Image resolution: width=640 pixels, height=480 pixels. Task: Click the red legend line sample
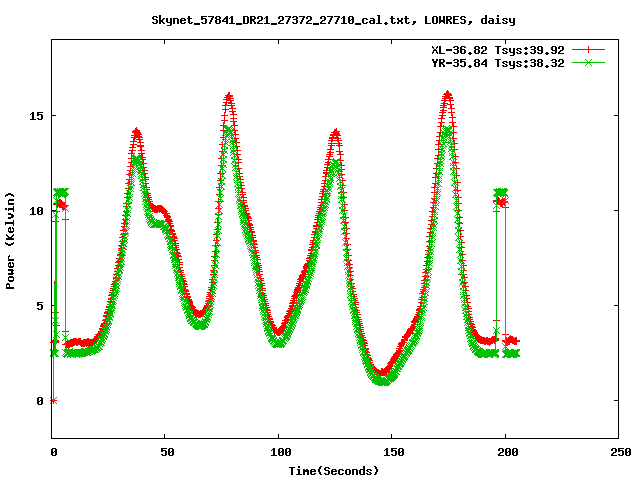coord(588,50)
